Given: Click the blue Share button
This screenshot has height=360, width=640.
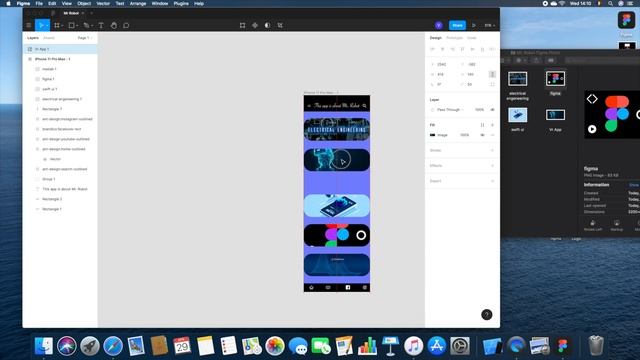Looking at the screenshot, I should tap(457, 25).
